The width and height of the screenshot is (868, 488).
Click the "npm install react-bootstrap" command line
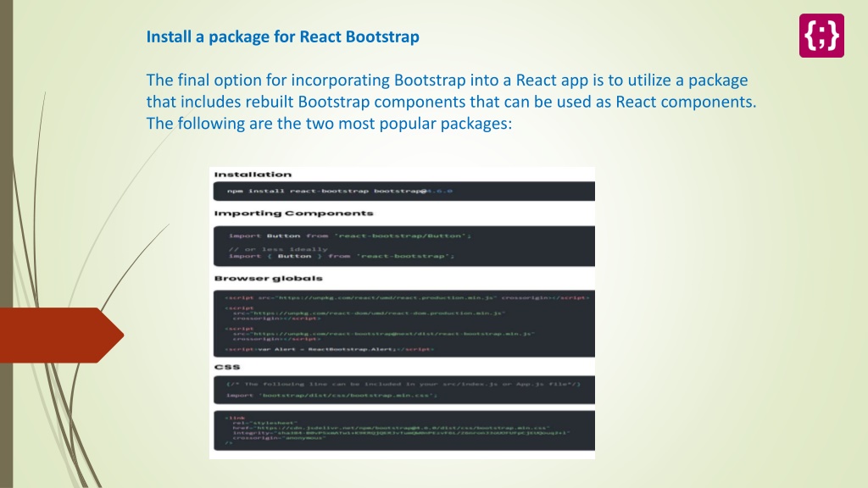[339, 191]
